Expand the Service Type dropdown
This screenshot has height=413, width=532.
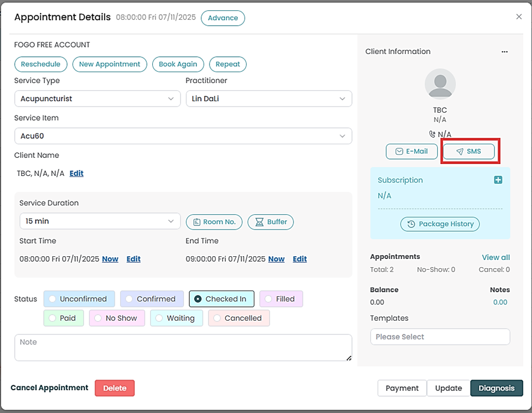click(97, 99)
